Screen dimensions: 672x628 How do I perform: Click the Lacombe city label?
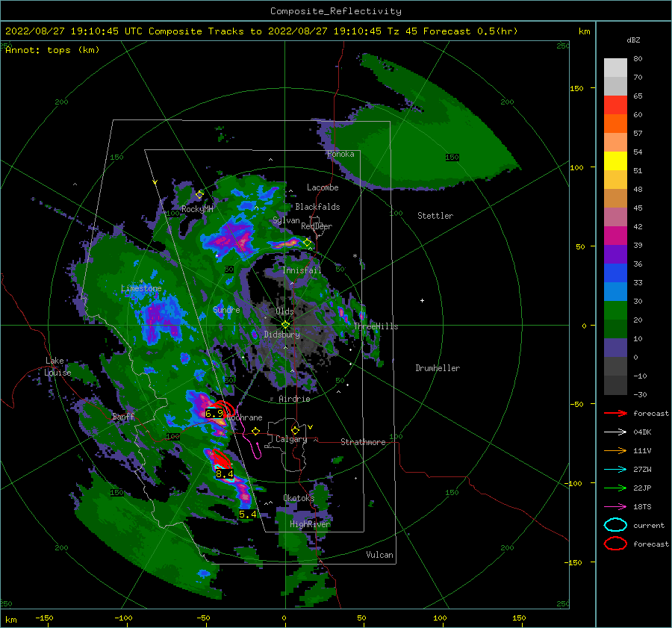click(323, 187)
